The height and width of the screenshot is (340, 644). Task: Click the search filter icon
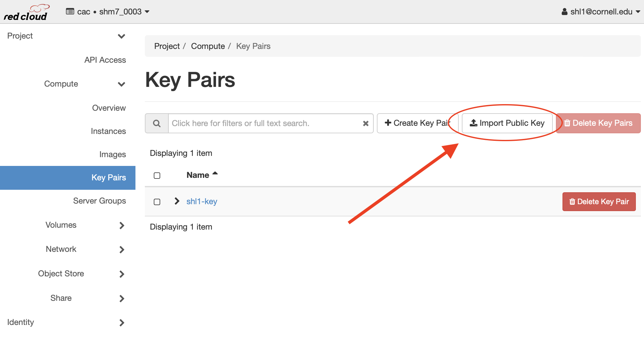tap(156, 123)
